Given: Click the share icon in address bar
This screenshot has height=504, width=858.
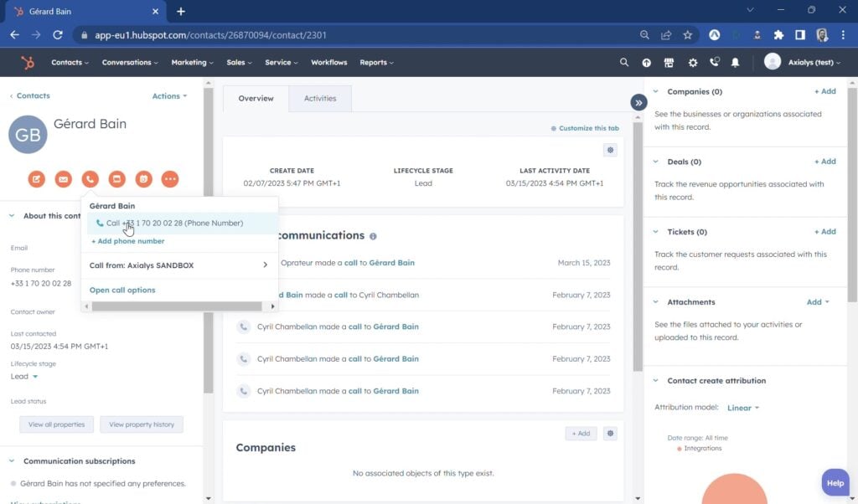Looking at the screenshot, I should (x=666, y=35).
